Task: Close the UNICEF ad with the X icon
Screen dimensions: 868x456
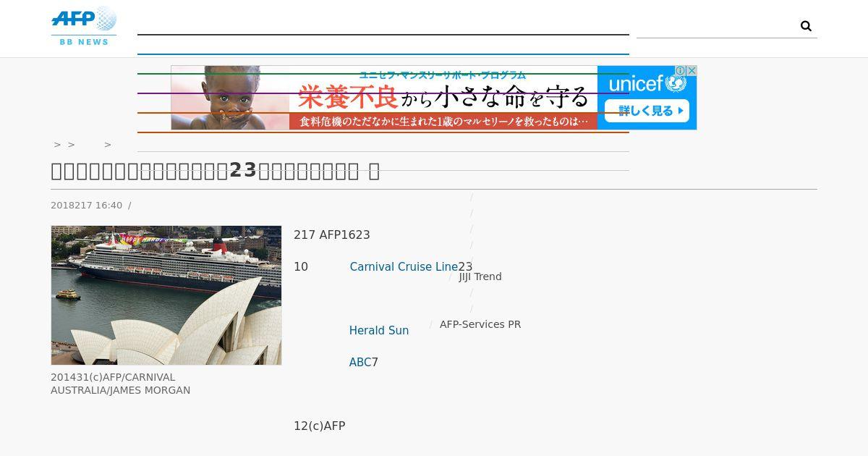Action: [x=692, y=70]
